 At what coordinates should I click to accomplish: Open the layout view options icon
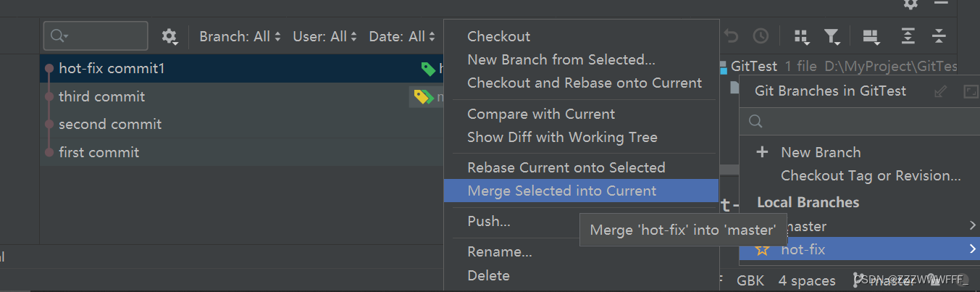[x=871, y=36]
